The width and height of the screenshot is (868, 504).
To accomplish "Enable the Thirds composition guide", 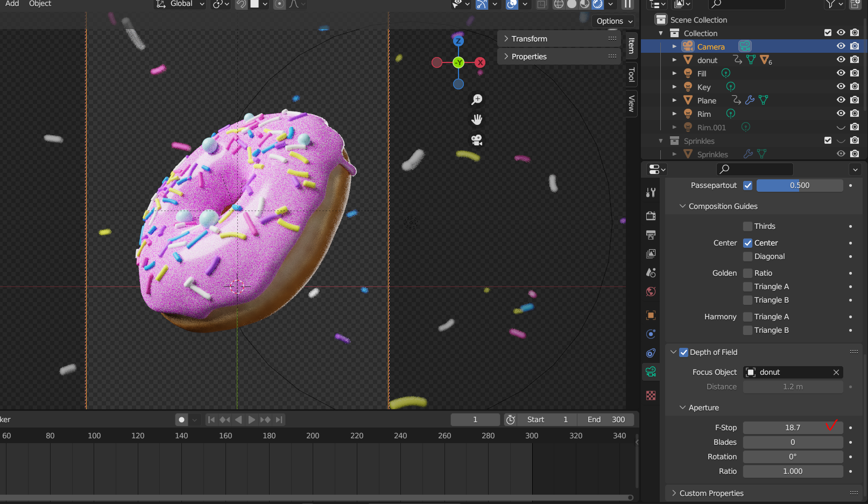I will 747,226.
